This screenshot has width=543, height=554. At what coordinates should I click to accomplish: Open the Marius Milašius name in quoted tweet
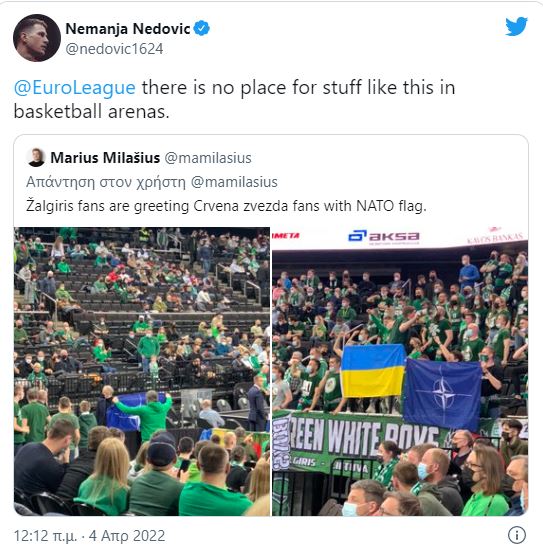click(x=105, y=158)
